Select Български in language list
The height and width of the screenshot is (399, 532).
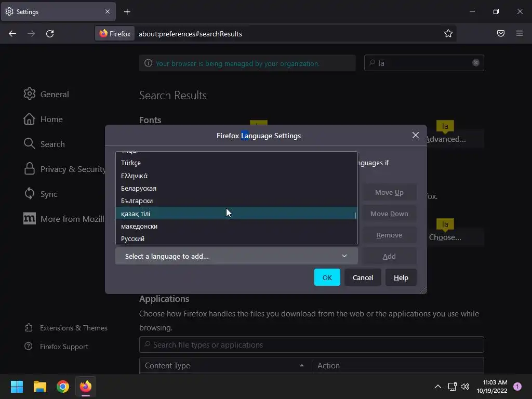click(236, 201)
